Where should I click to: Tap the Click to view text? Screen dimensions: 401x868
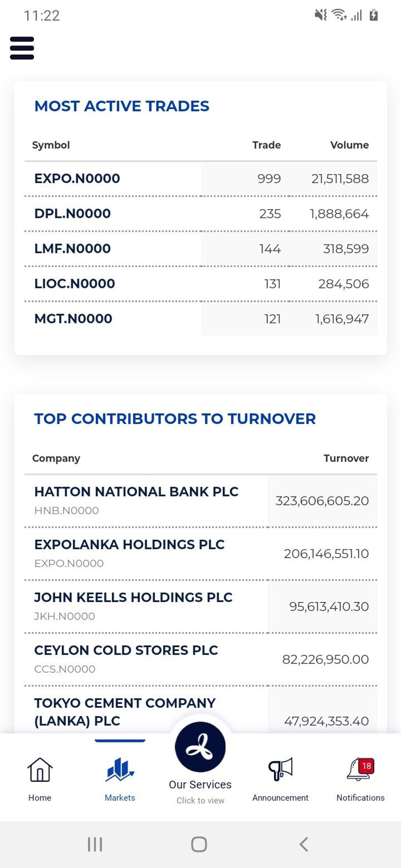click(200, 800)
